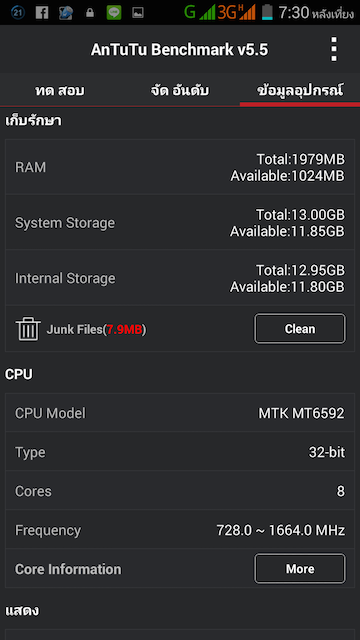Tap the LINE notification icon in status bar
The height and width of the screenshot is (640, 360).
pos(114,12)
